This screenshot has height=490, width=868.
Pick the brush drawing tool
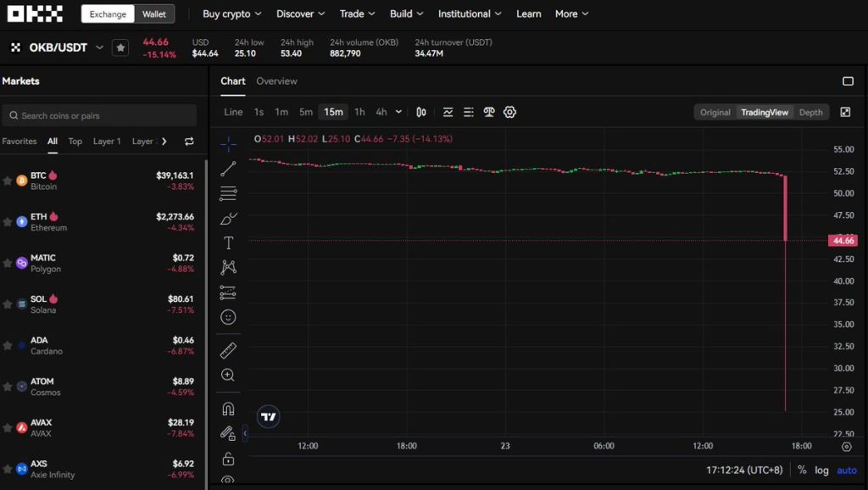(x=228, y=219)
